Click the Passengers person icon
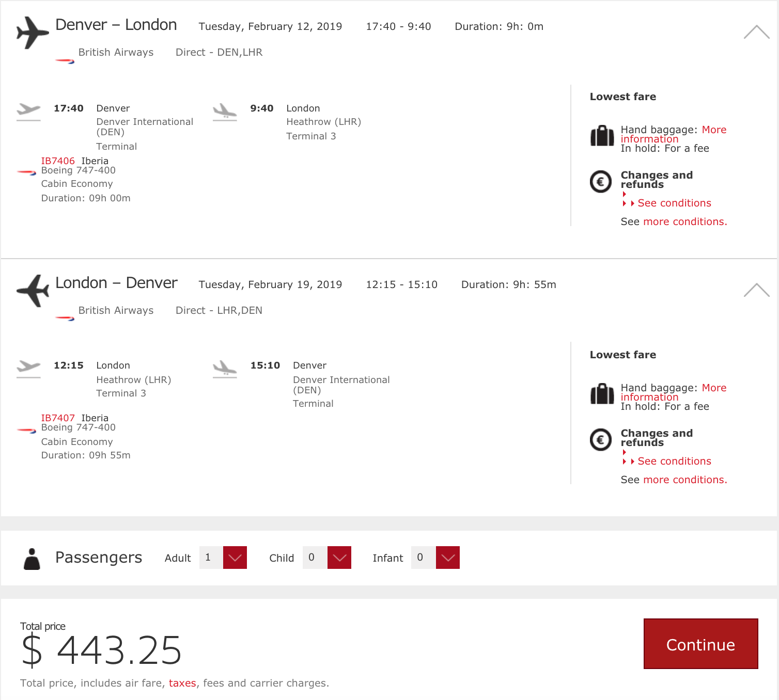This screenshot has height=700, width=779. (x=32, y=559)
